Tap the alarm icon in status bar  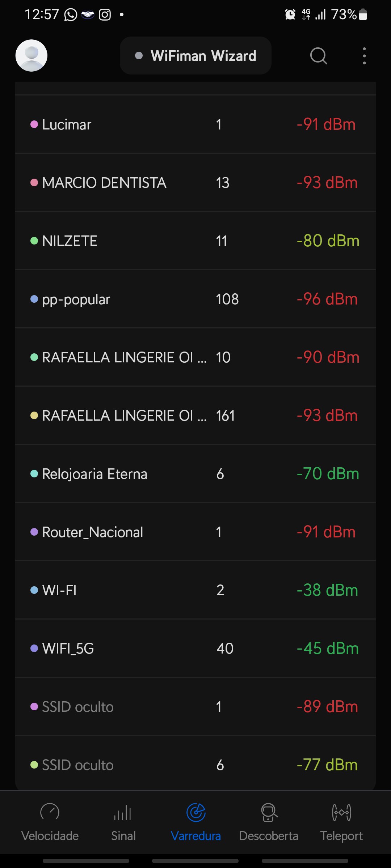pyautogui.click(x=290, y=14)
